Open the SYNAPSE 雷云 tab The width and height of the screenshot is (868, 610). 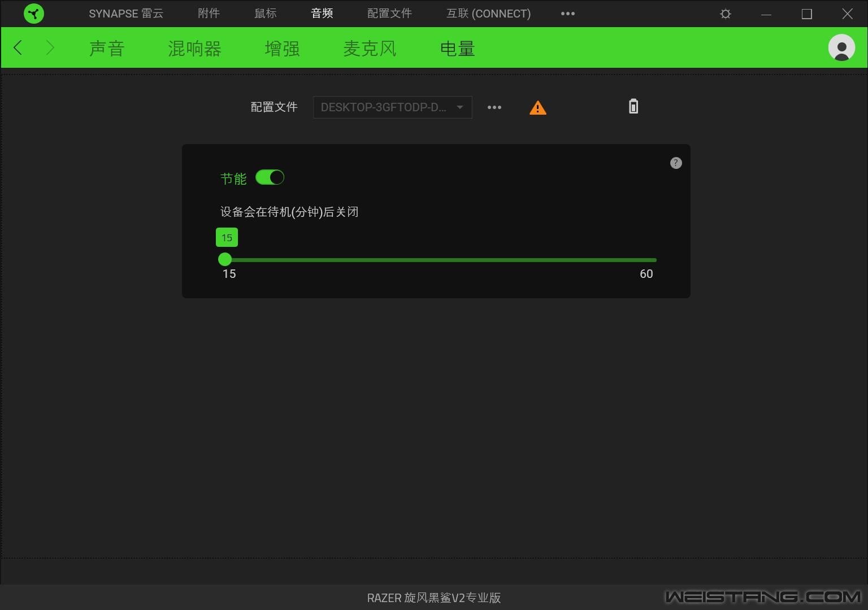126,14
